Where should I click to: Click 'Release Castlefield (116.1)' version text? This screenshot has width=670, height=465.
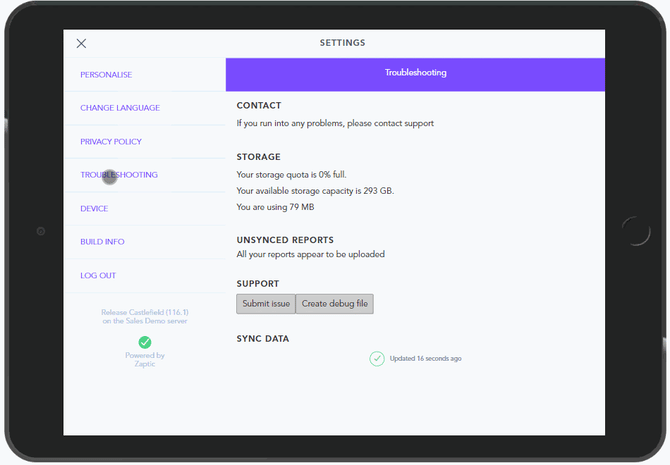click(x=145, y=312)
